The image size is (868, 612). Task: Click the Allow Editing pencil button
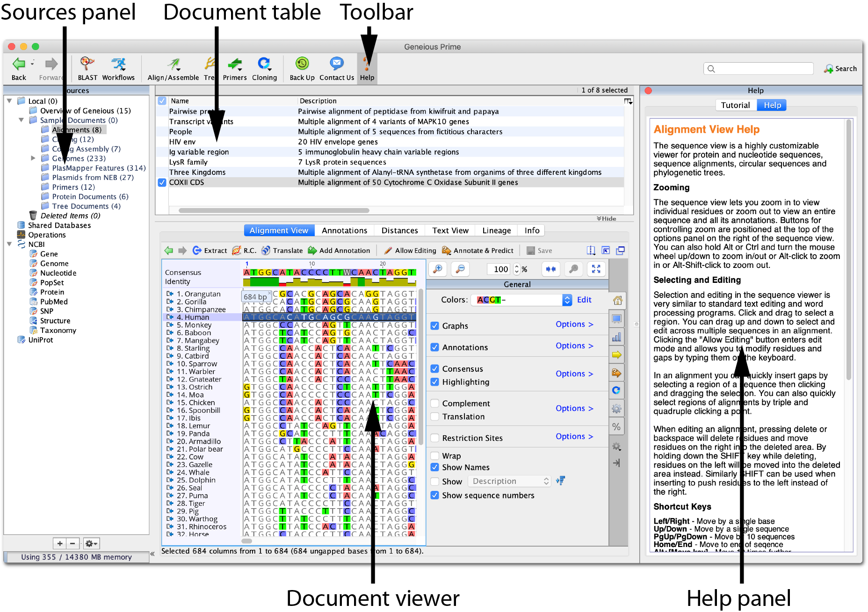410,251
